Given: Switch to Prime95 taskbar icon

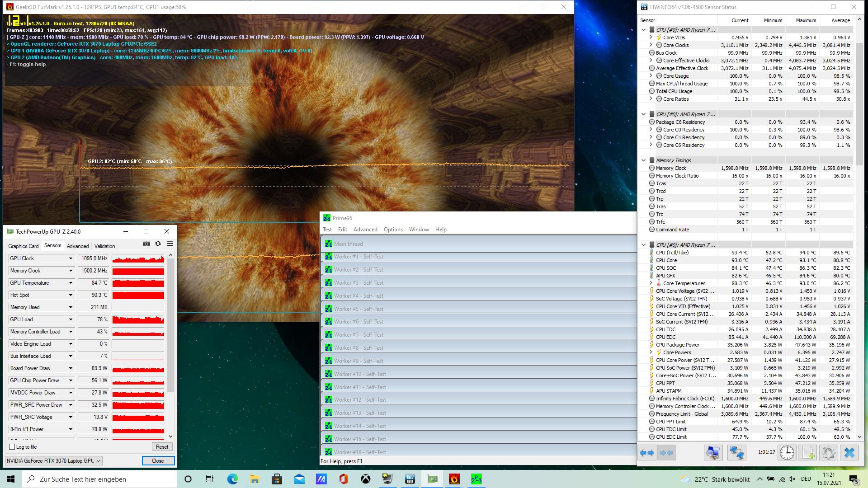Looking at the screenshot, I should point(476,479).
